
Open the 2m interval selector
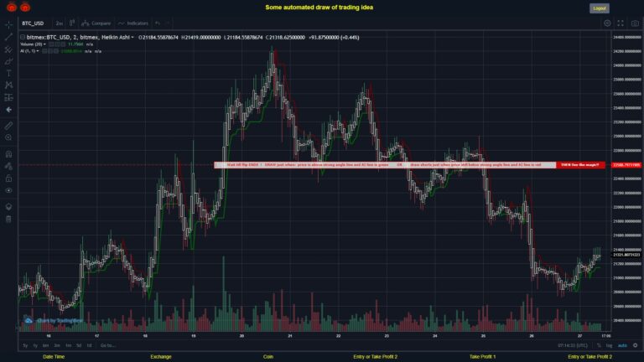point(60,23)
